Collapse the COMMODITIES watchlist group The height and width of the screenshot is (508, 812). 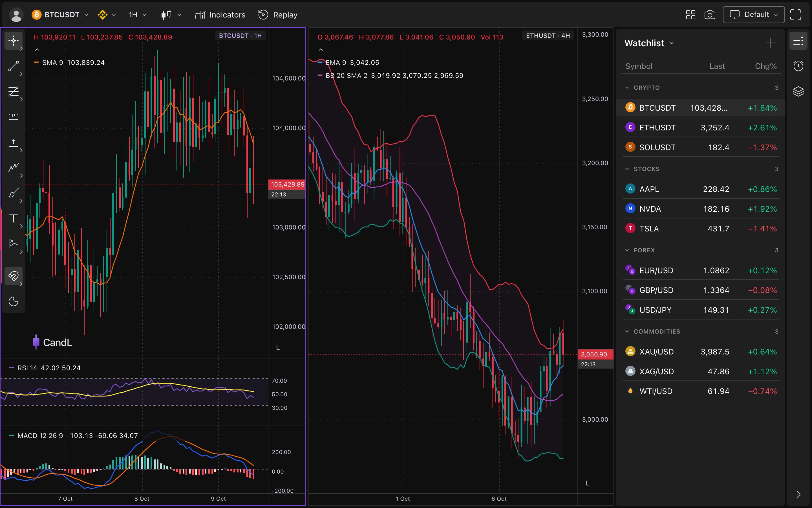tap(627, 332)
